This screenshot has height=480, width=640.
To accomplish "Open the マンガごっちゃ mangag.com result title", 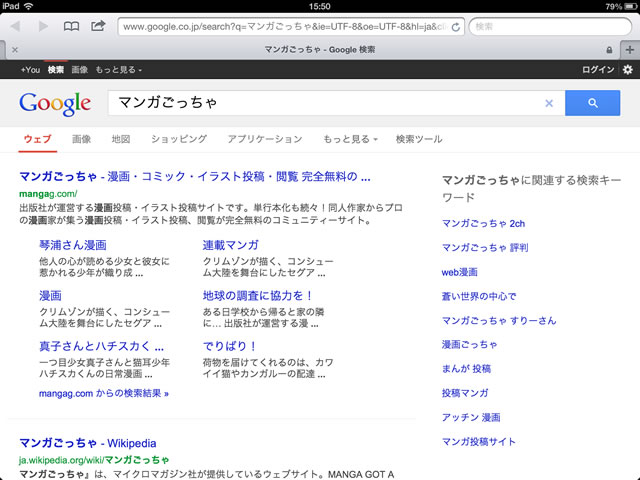I will 195,176.
